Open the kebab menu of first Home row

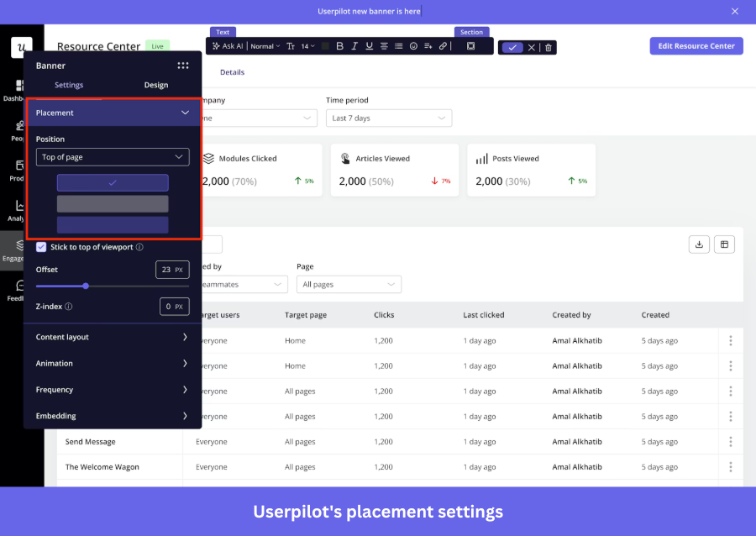click(x=731, y=340)
